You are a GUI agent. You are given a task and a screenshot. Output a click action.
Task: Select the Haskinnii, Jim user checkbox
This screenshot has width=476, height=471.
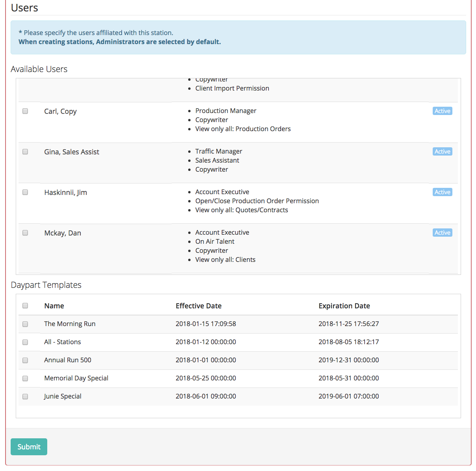coord(25,192)
